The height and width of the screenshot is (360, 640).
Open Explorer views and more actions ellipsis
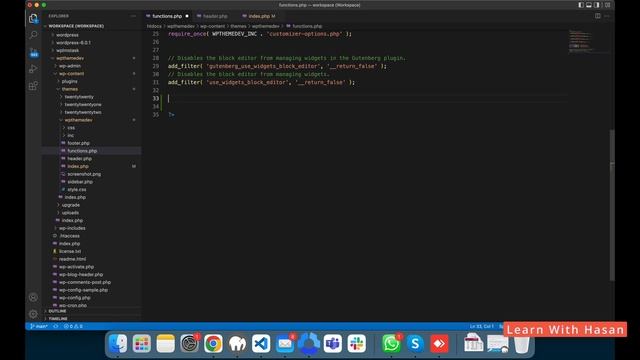[133, 16]
